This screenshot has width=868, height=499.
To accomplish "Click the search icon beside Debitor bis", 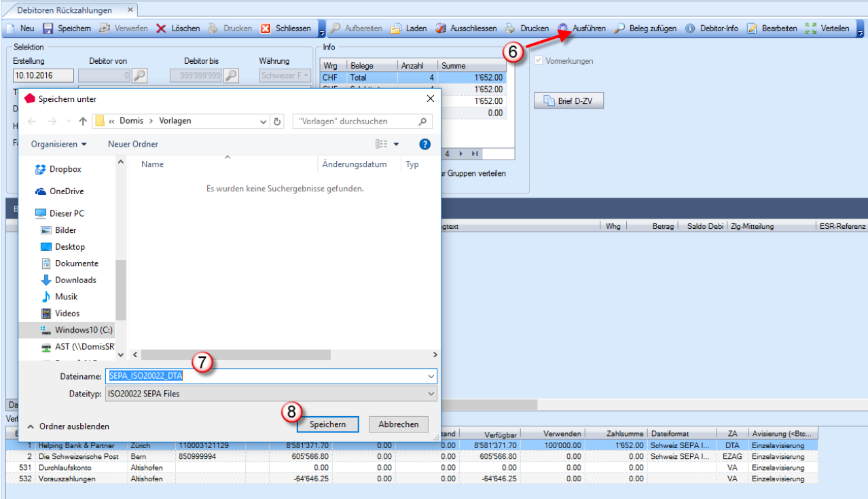I will pyautogui.click(x=231, y=75).
